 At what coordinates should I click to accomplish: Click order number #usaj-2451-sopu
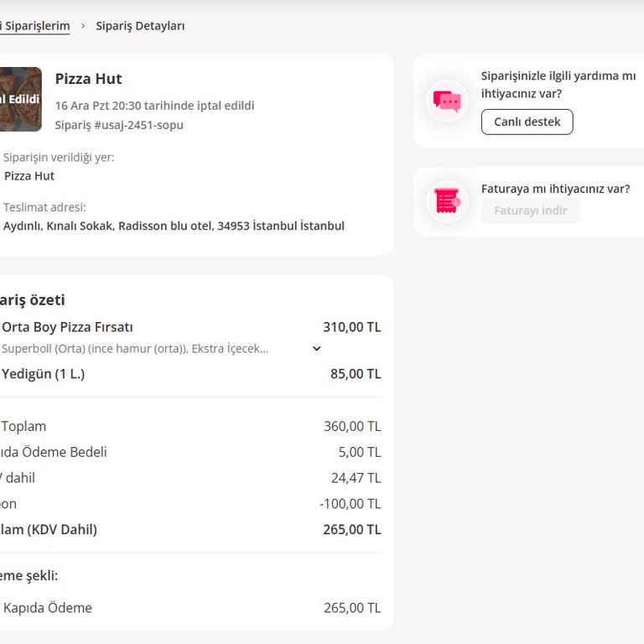(x=119, y=125)
